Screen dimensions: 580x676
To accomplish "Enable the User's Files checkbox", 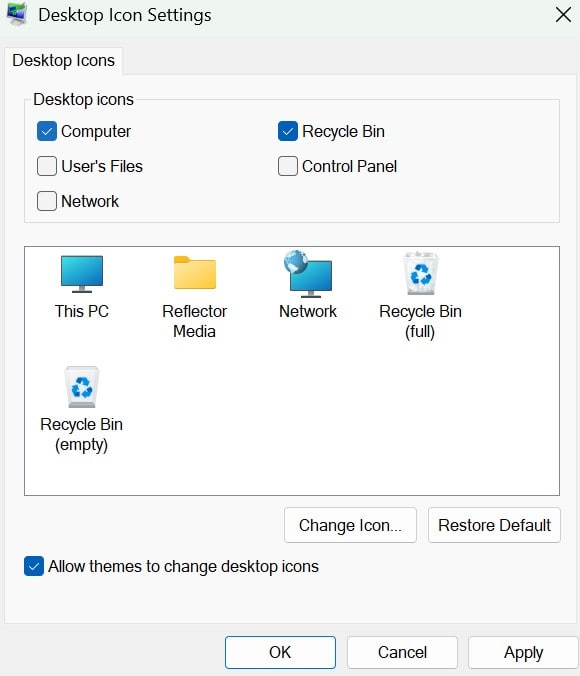I will click(47, 166).
